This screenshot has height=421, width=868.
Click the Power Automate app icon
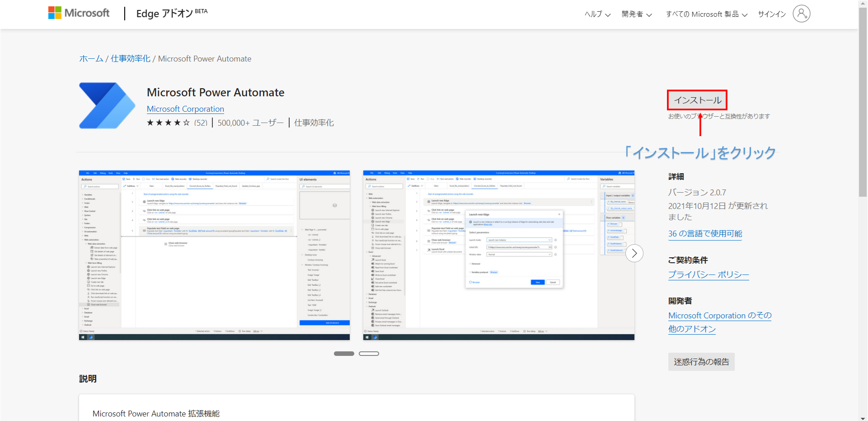tap(107, 105)
